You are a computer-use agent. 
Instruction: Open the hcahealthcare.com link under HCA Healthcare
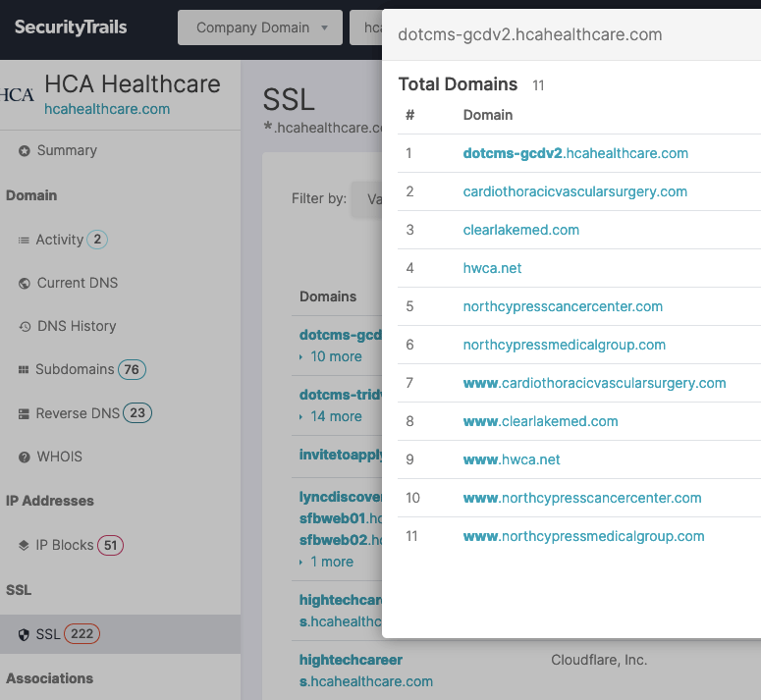pyautogui.click(x=107, y=109)
